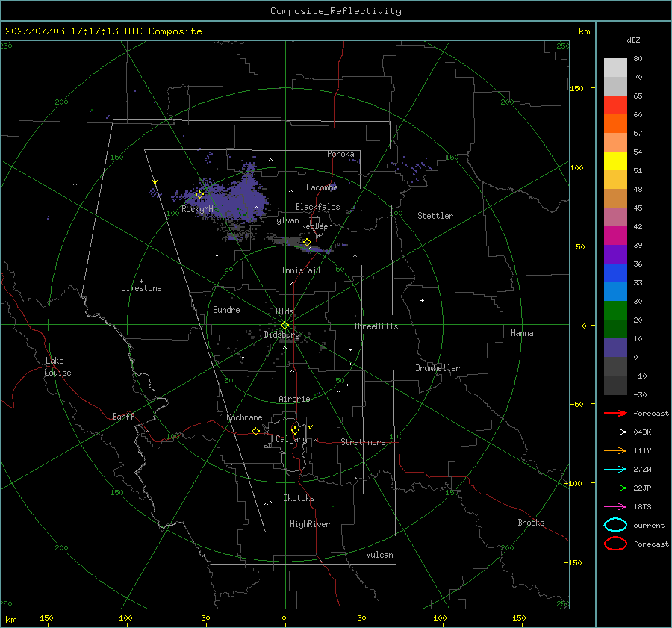Click the Sundre label

pyautogui.click(x=226, y=310)
